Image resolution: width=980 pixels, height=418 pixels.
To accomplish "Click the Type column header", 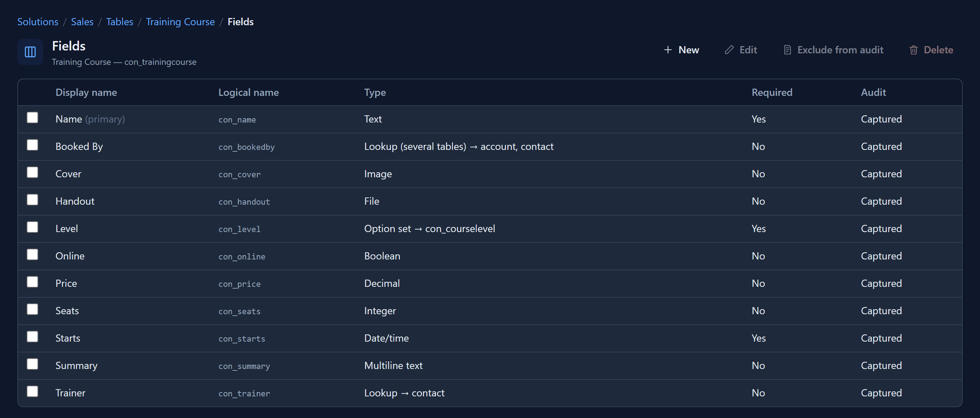I will click(x=375, y=92).
